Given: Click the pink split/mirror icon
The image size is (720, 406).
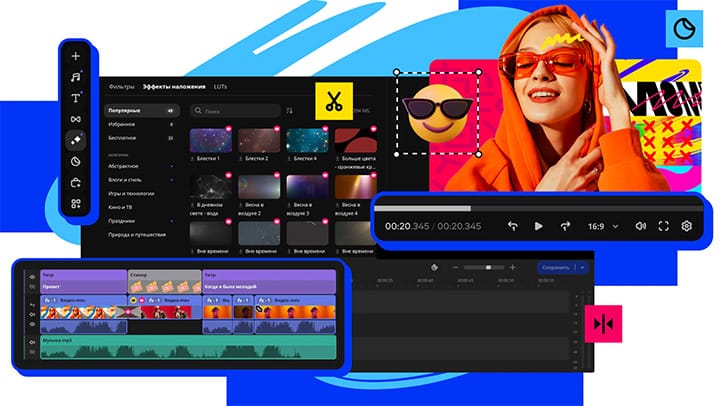Looking at the screenshot, I should pos(603,324).
